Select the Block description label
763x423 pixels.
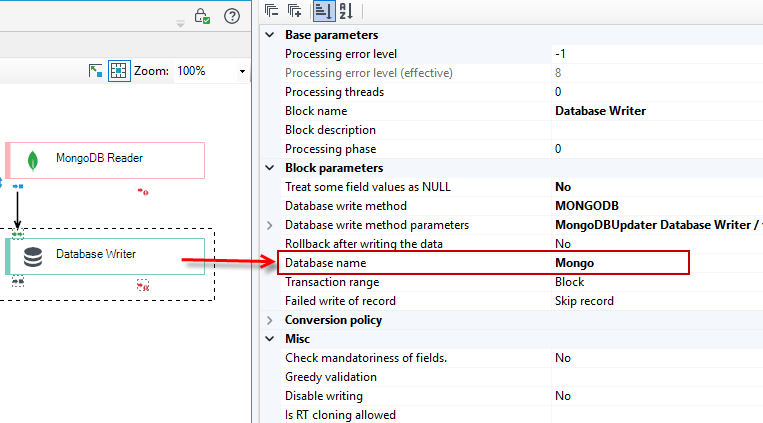330,130
